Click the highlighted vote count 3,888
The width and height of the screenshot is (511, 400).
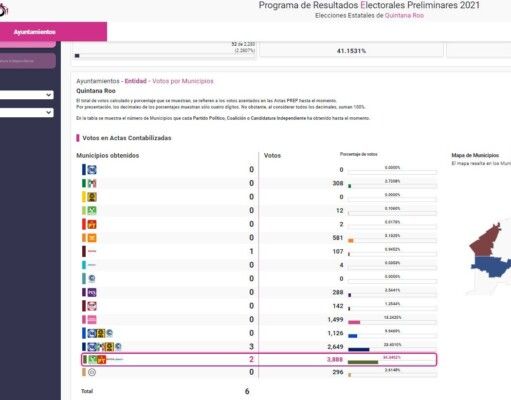tap(335, 359)
